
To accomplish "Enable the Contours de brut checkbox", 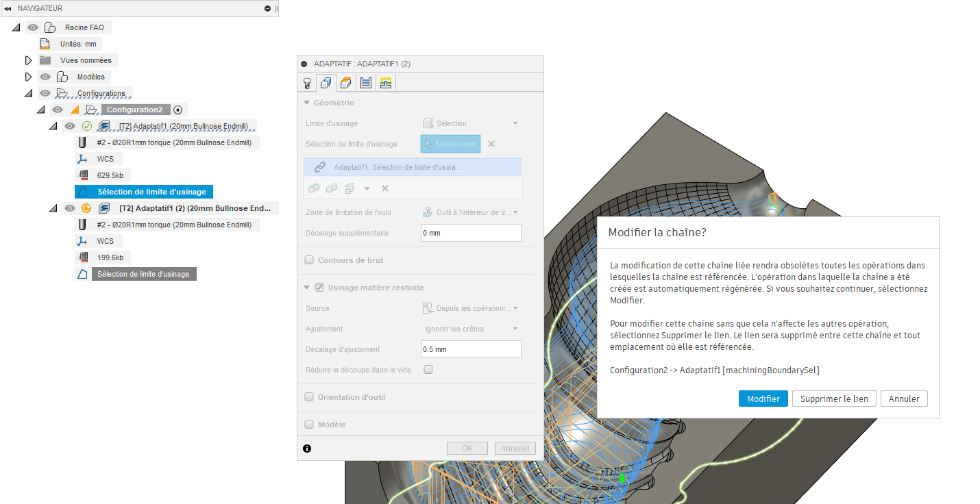I will 309,260.
